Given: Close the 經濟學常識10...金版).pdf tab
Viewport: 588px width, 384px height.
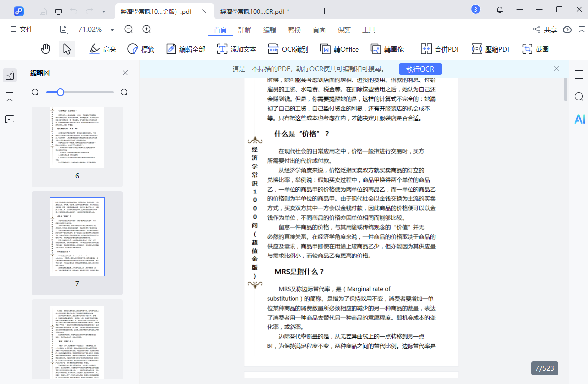Looking at the screenshot, I should pos(204,11).
